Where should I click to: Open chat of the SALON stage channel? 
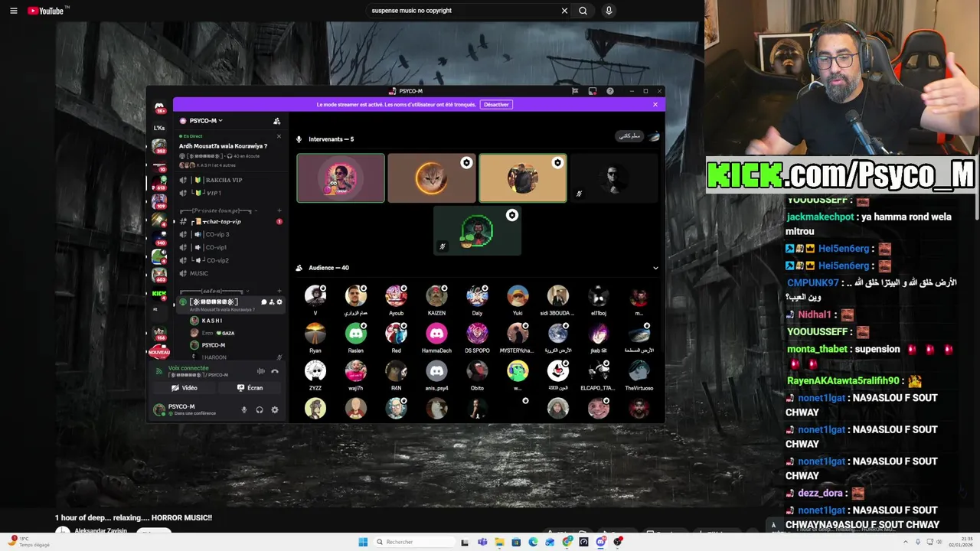click(x=263, y=302)
